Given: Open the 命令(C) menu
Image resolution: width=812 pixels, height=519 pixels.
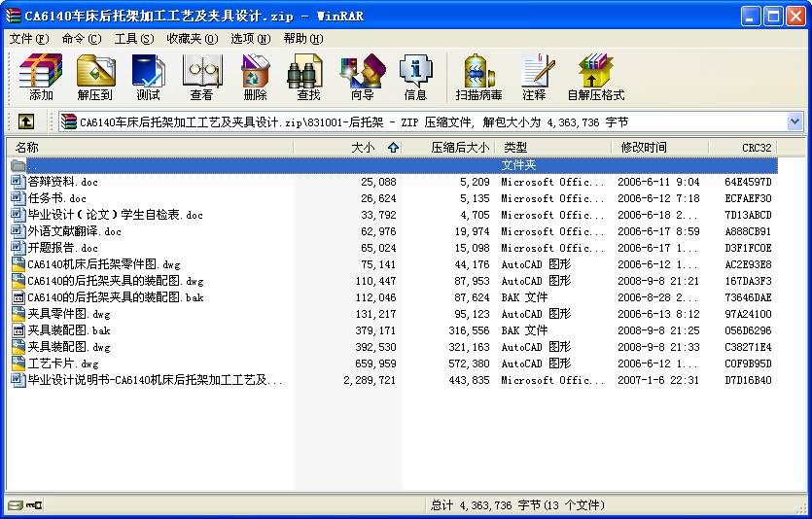Looking at the screenshot, I should click(82, 38).
